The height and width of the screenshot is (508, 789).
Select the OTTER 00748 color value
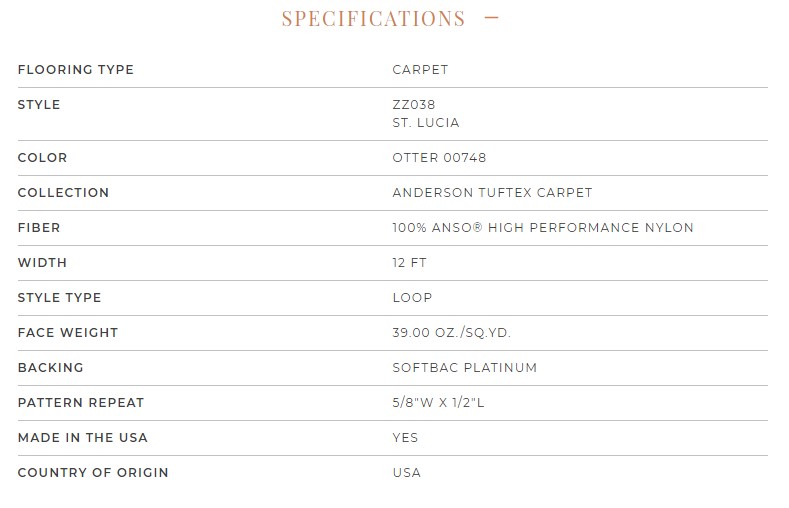click(x=439, y=157)
